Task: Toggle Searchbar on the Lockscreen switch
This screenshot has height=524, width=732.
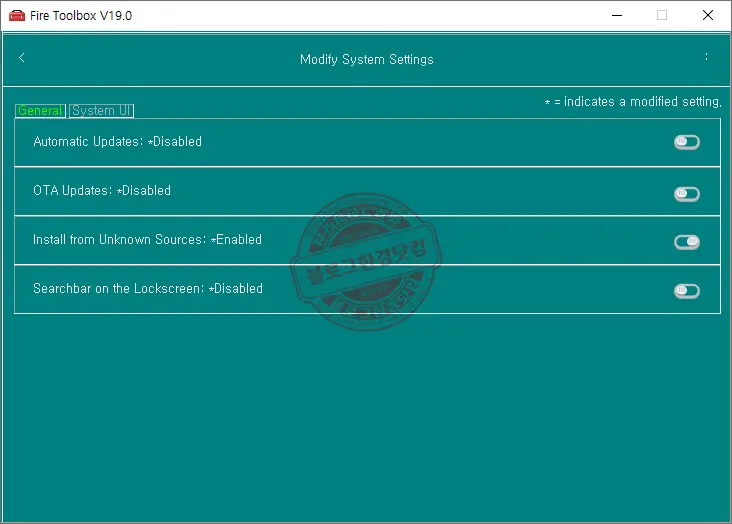Action: [x=687, y=291]
